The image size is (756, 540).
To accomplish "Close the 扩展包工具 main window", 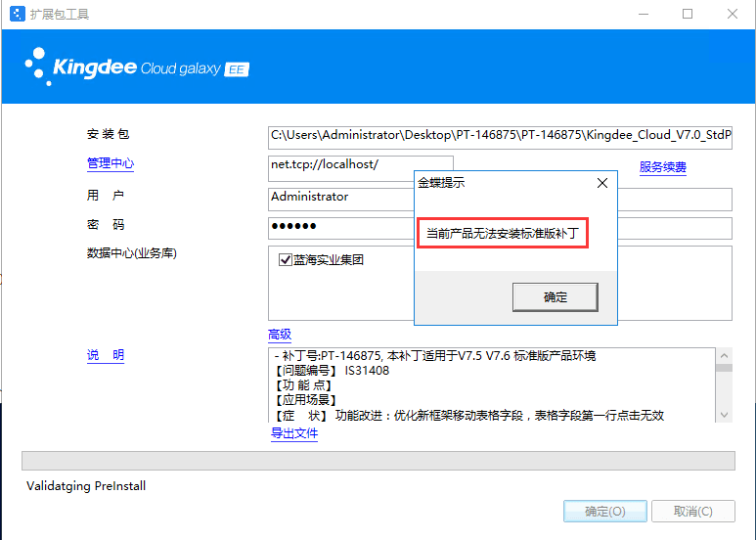I will (x=733, y=15).
